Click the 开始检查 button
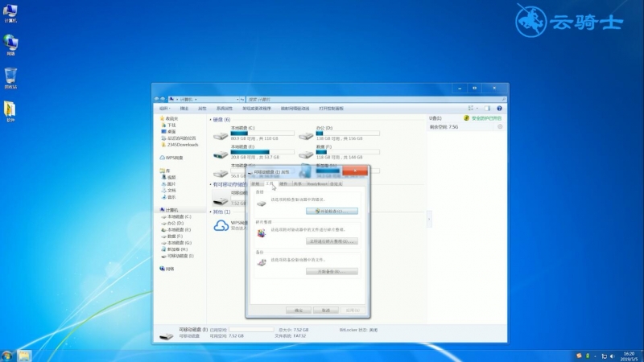Screen dimensions: 644x362 [332, 211]
